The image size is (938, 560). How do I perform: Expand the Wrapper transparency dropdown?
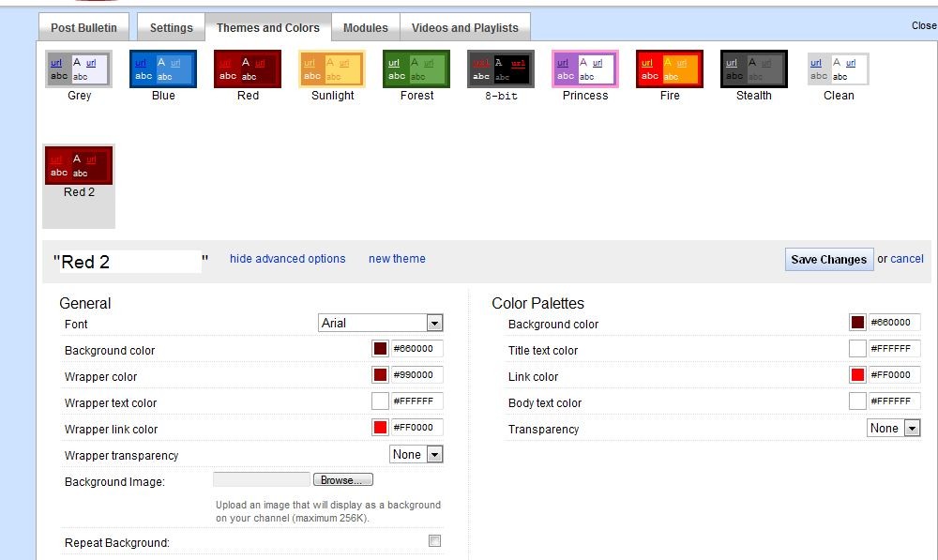point(416,454)
